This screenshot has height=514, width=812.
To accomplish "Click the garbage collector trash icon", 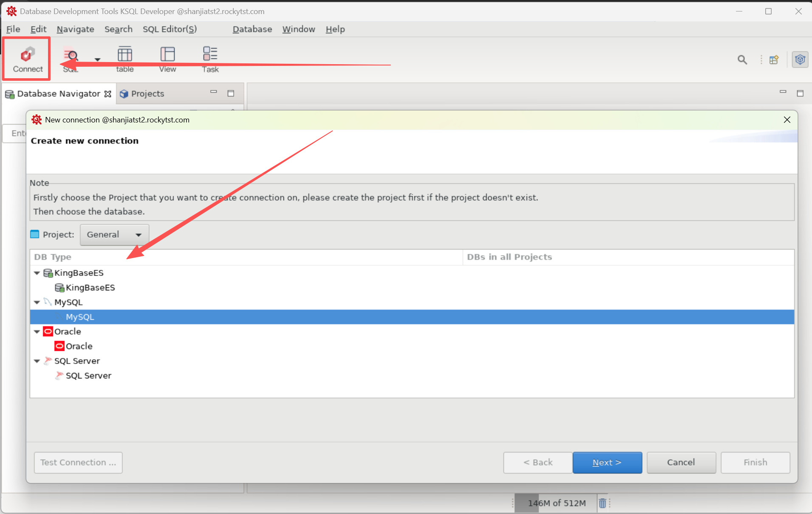I will tap(603, 503).
